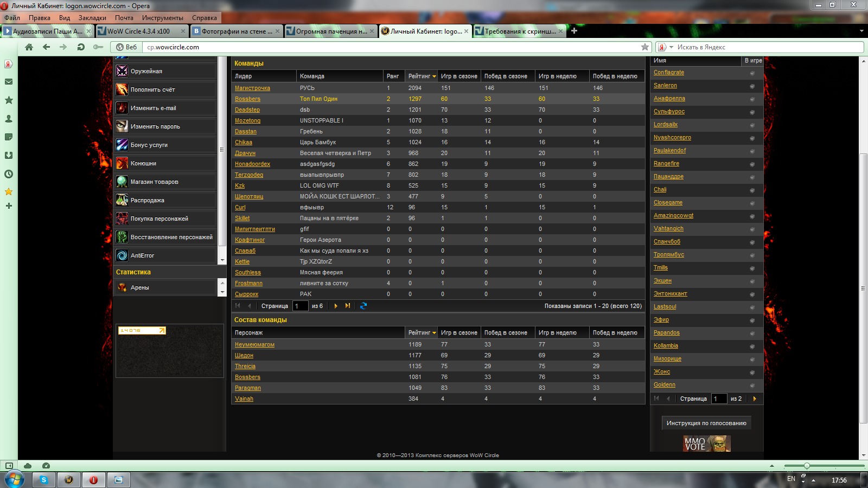Viewport: 868px width, 488px height.
Task: Click Восстановление персонажей icon
Action: click(x=122, y=237)
